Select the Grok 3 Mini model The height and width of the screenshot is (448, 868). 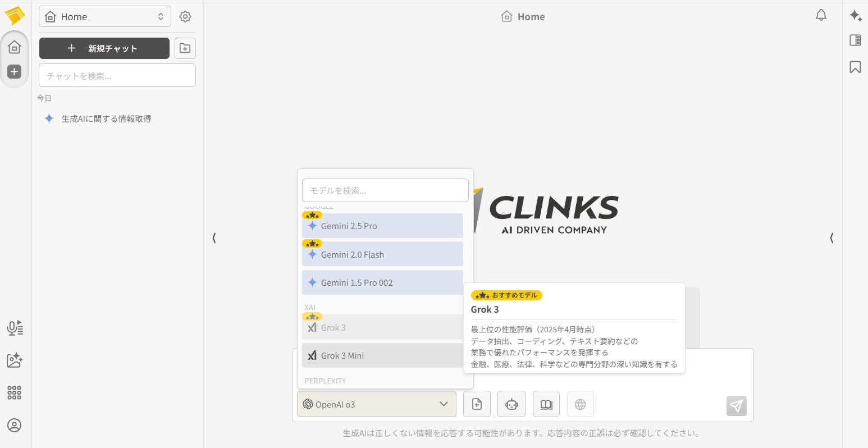[x=382, y=355]
